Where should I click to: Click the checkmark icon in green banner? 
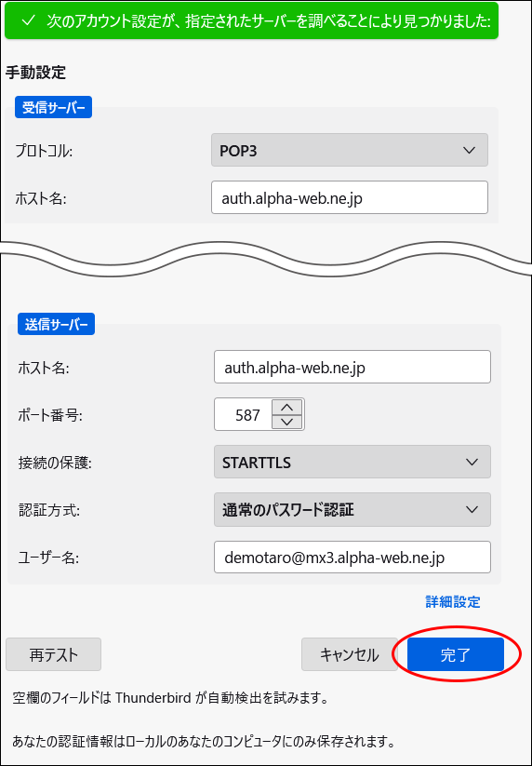click(29, 21)
